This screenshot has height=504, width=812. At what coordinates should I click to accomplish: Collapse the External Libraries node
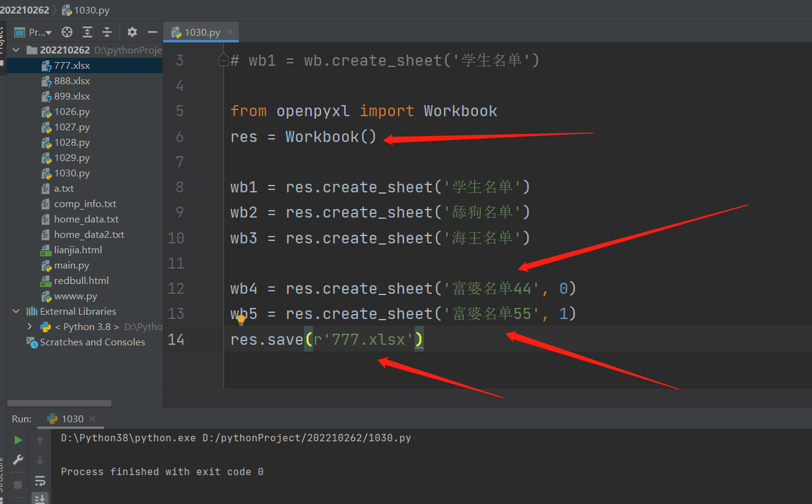click(x=16, y=311)
